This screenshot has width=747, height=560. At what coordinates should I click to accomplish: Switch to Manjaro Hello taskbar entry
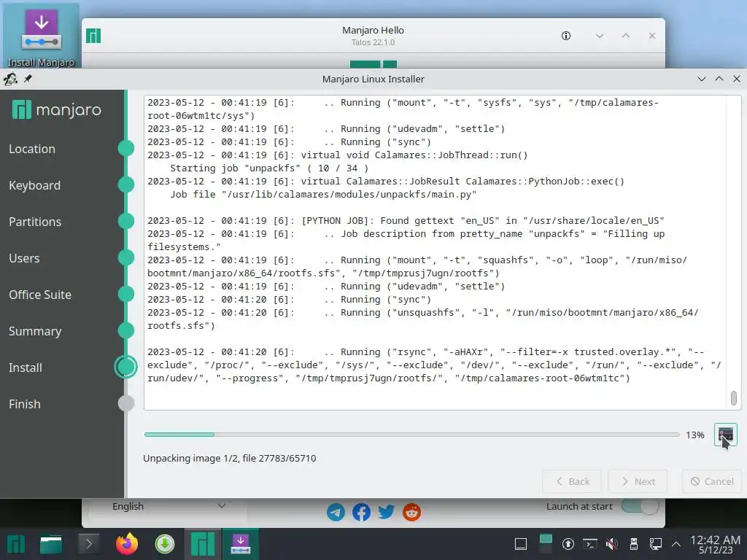coord(203,544)
